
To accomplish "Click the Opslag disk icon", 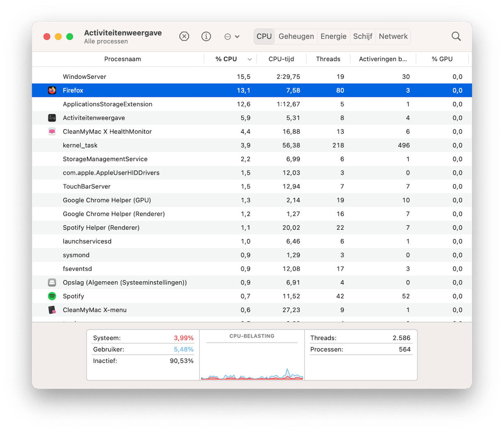I will click(x=52, y=282).
